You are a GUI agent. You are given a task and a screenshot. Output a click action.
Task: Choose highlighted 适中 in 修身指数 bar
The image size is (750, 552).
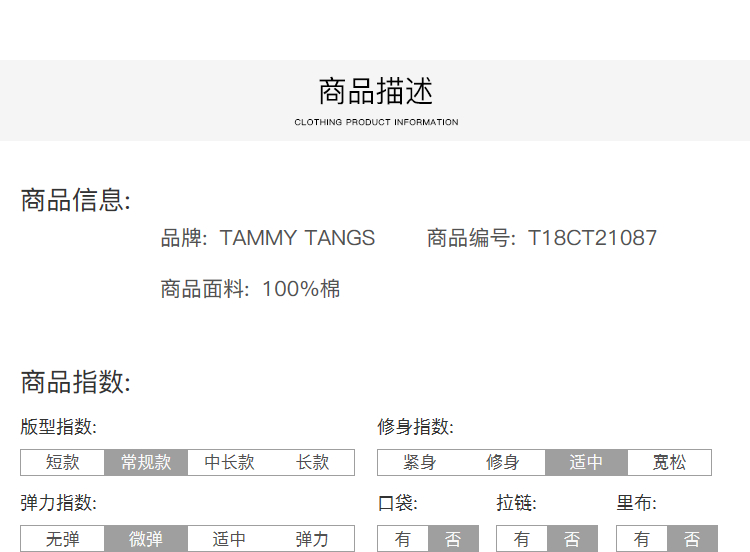coord(586,462)
